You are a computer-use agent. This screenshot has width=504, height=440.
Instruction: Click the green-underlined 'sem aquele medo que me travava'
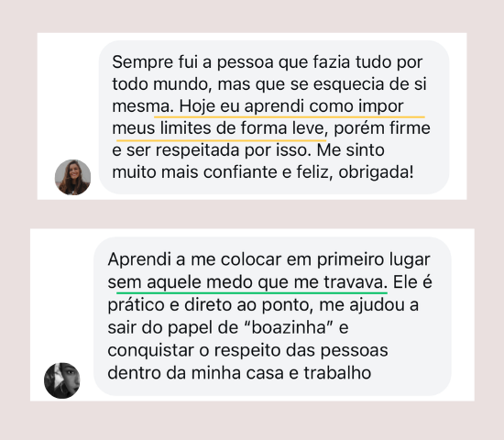pyautogui.click(x=246, y=282)
